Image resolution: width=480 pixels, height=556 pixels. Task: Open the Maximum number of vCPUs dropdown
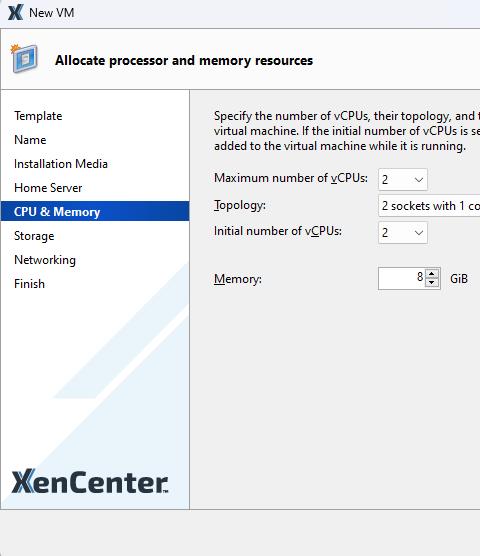coord(403,179)
